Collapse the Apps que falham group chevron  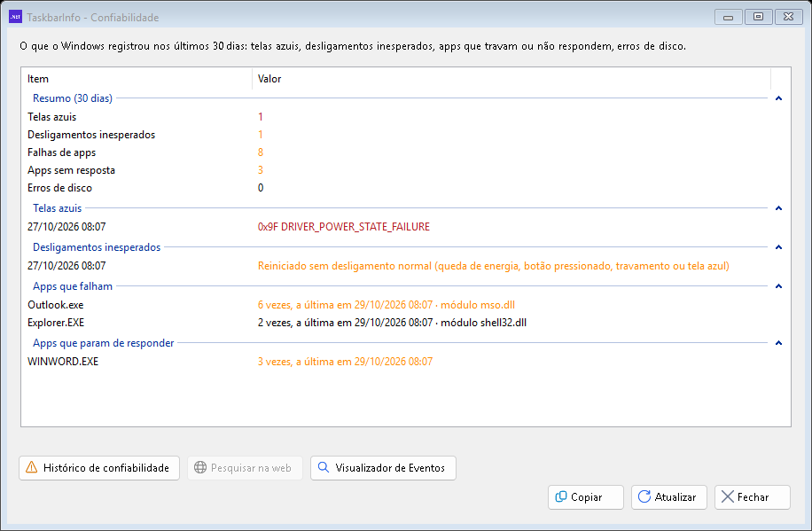click(x=778, y=286)
